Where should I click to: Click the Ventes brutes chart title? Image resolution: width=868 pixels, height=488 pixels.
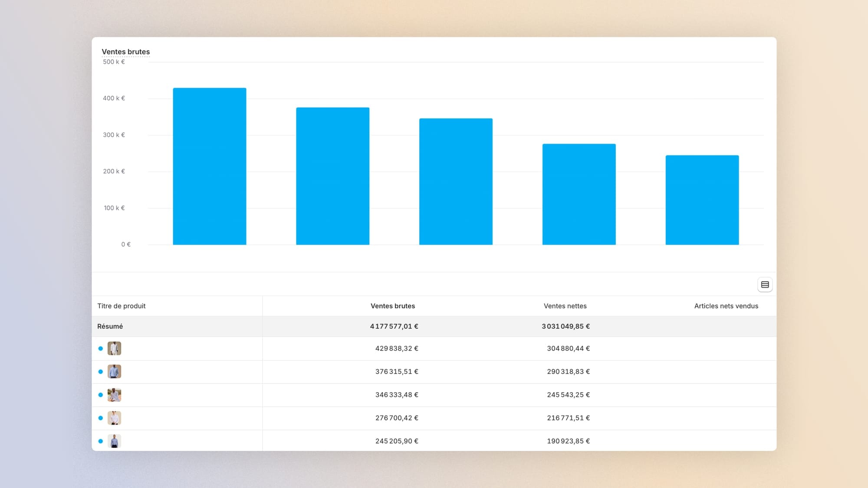click(x=126, y=52)
